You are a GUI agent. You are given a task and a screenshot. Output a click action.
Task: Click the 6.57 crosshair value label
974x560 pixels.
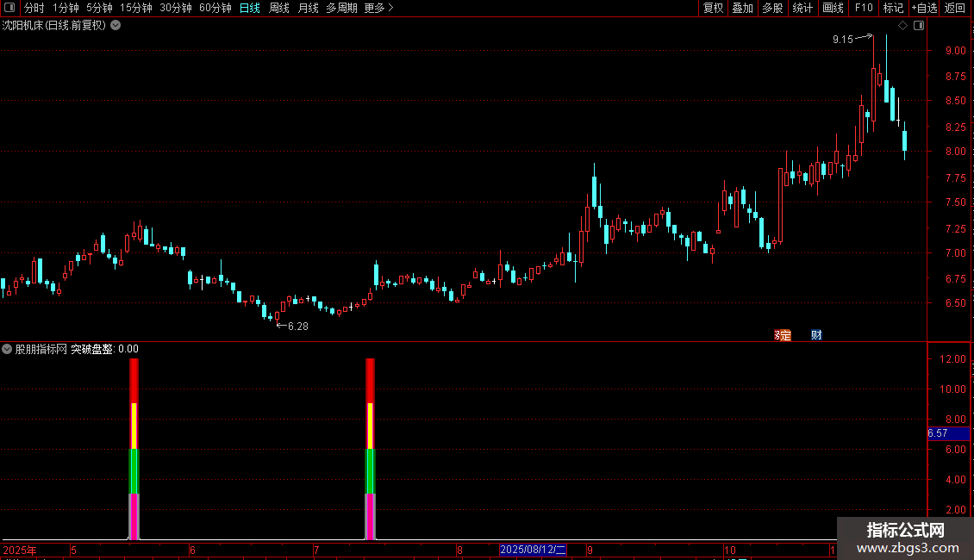(948, 433)
